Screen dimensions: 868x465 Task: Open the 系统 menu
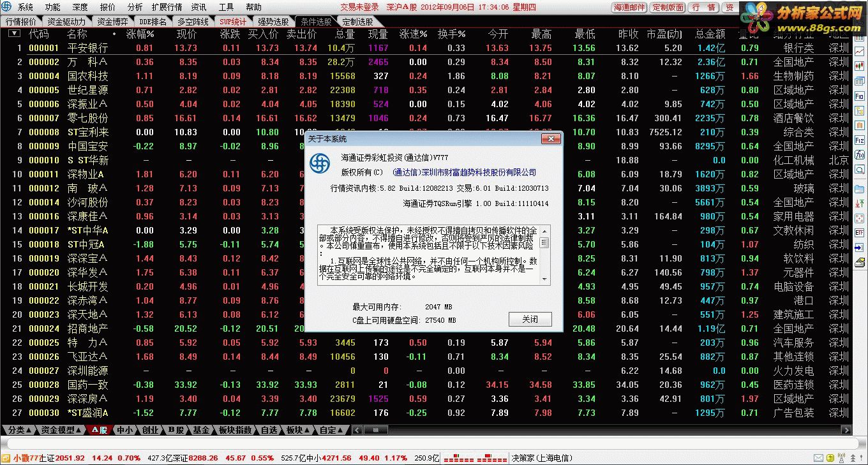pyautogui.click(x=26, y=7)
